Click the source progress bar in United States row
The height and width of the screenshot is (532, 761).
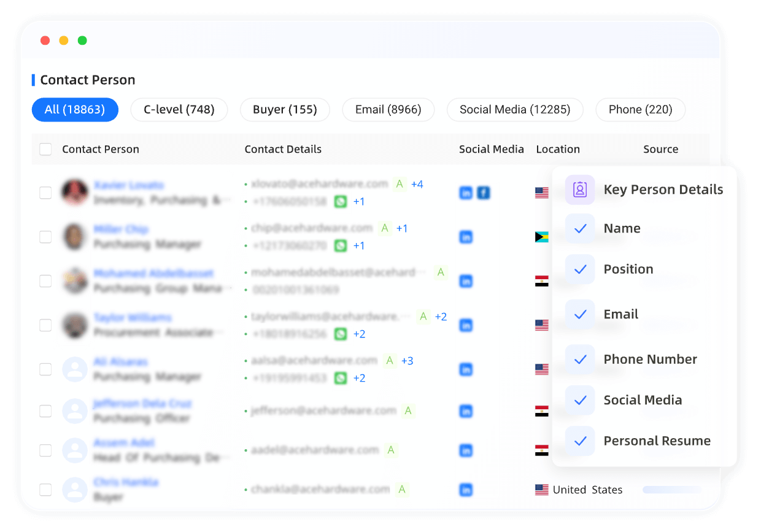point(672,490)
